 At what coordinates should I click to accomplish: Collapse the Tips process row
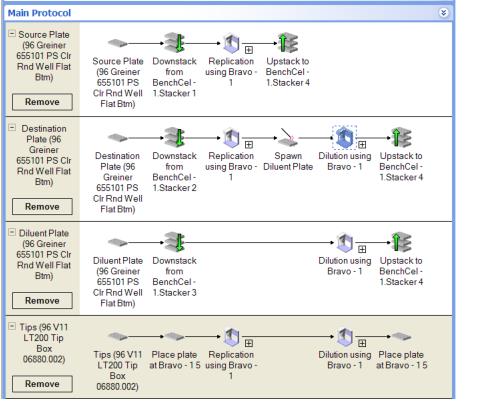(12, 326)
